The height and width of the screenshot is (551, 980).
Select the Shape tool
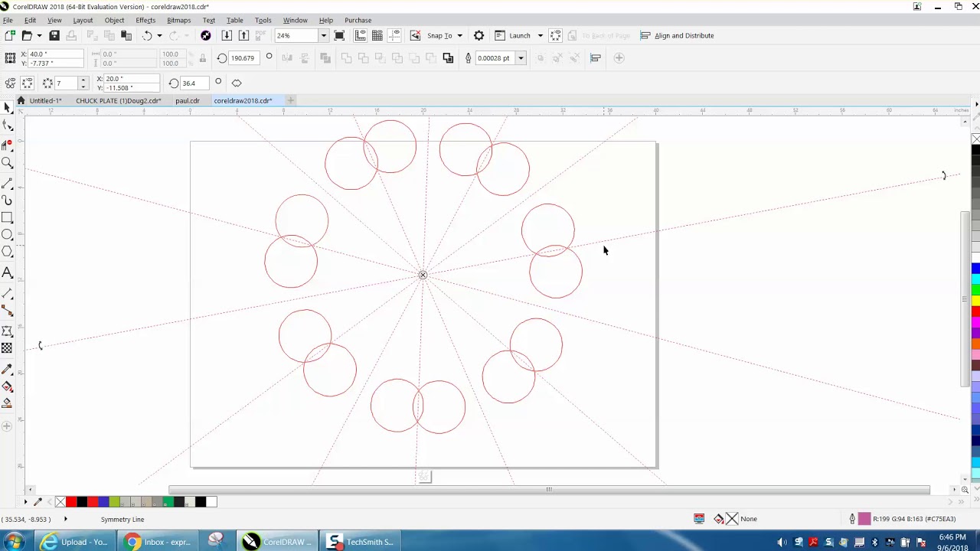pos(8,126)
